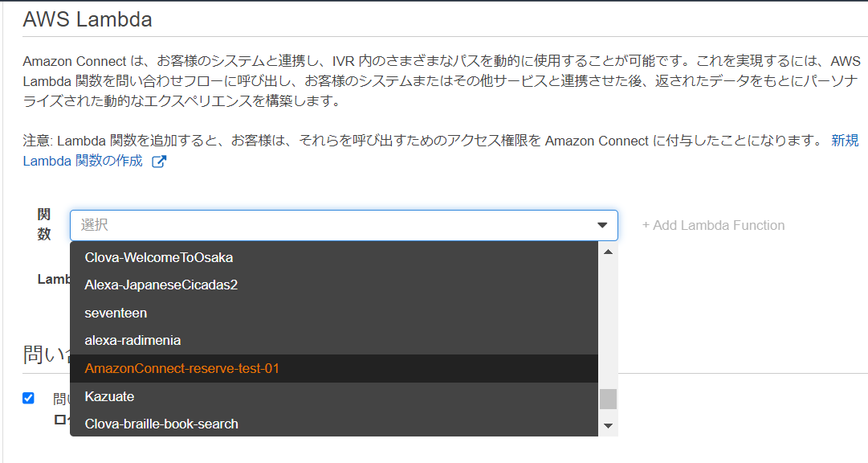Click the dropdown list scroll up arrow
The height and width of the screenshot is (463, 868).
coord(608,252)
